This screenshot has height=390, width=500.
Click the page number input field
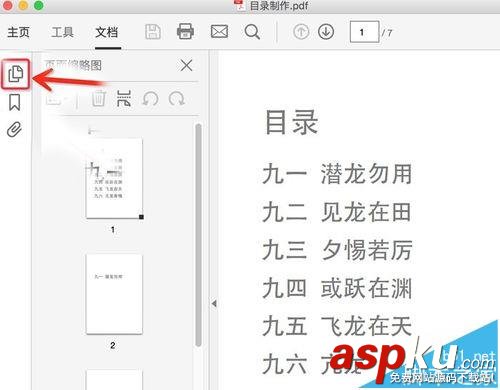pyautogui.click(x=364, y=32)
